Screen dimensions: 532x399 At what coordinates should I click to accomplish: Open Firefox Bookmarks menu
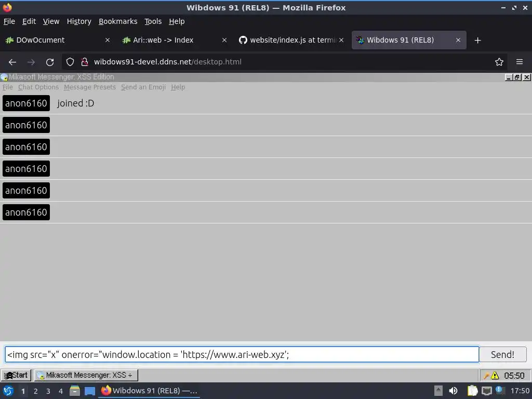click(x=118, y=21)
